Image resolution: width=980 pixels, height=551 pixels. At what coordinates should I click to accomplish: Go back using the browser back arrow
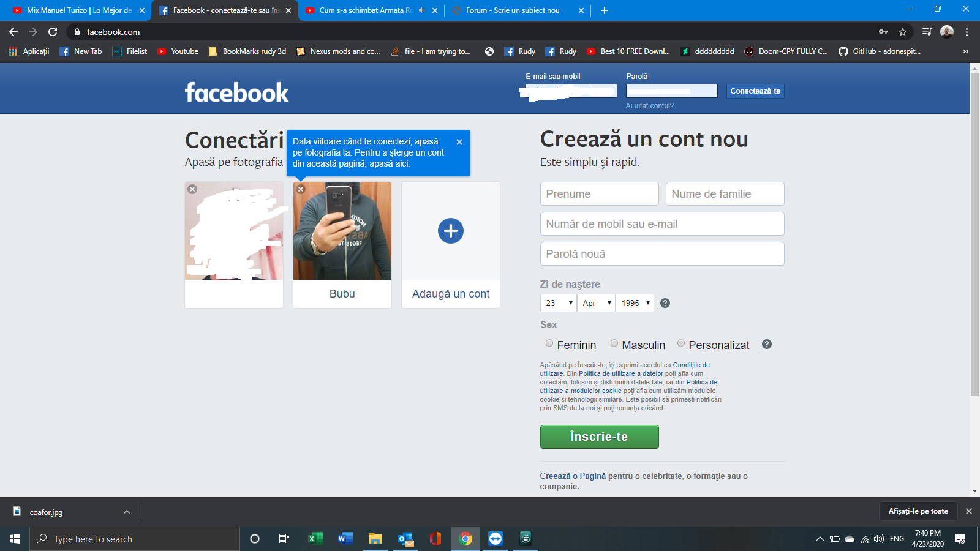coord(13,32)
